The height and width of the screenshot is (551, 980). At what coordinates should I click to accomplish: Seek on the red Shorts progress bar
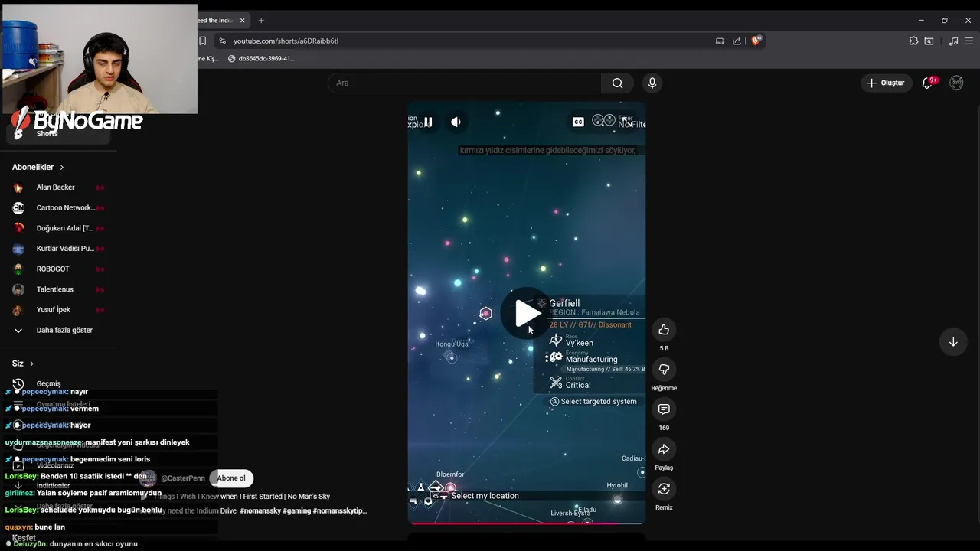click(x=526, y=523)
